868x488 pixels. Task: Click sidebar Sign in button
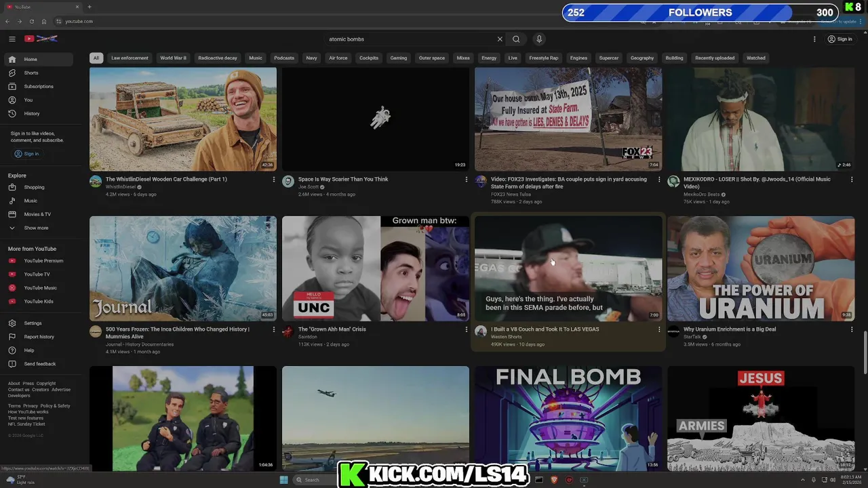click(27, 154)
